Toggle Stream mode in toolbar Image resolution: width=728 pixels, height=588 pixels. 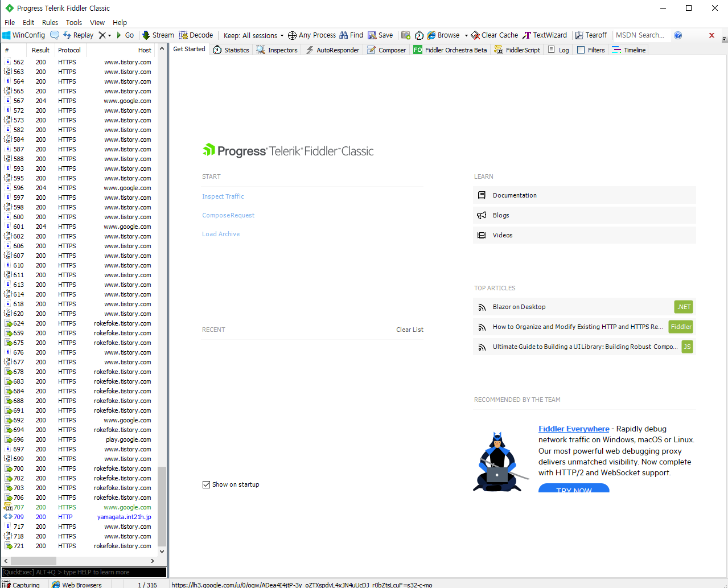pos(158,35)
